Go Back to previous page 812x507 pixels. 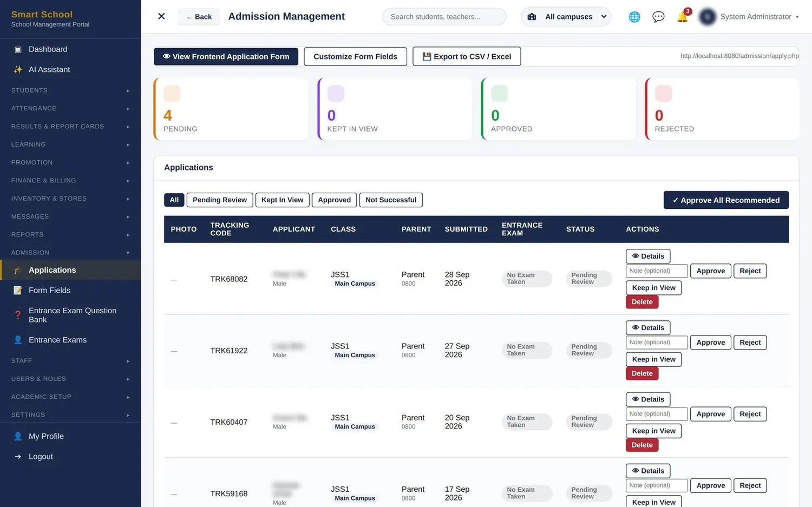click(199, 17)
